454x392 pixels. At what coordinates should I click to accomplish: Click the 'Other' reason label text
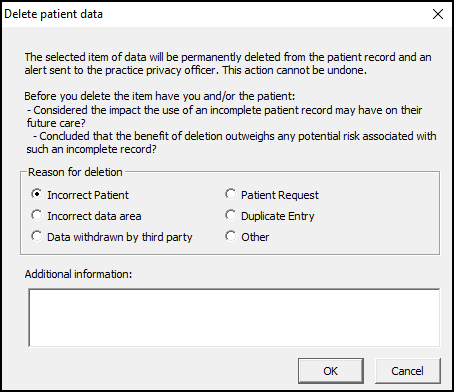[255, 237]
